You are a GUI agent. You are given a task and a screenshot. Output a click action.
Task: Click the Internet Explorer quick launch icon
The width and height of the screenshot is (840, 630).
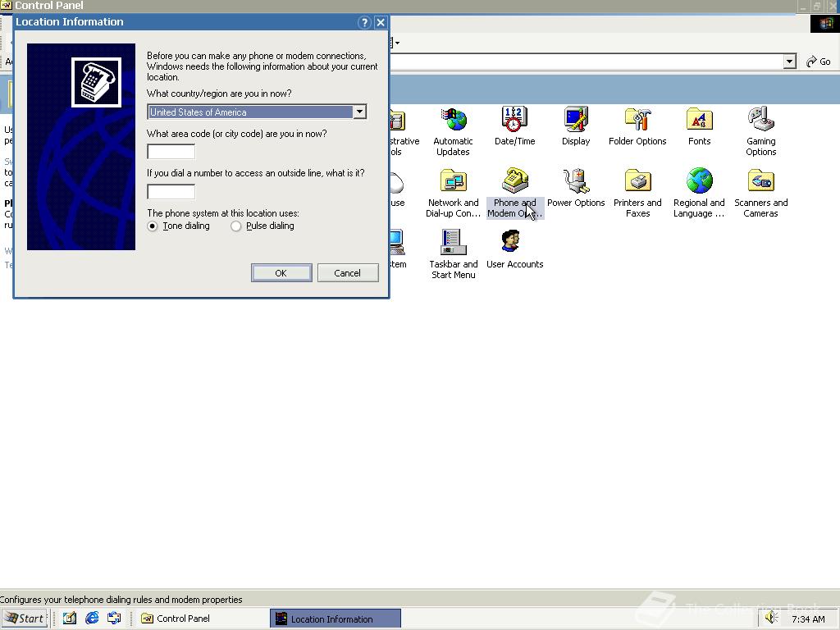[92, 618]
